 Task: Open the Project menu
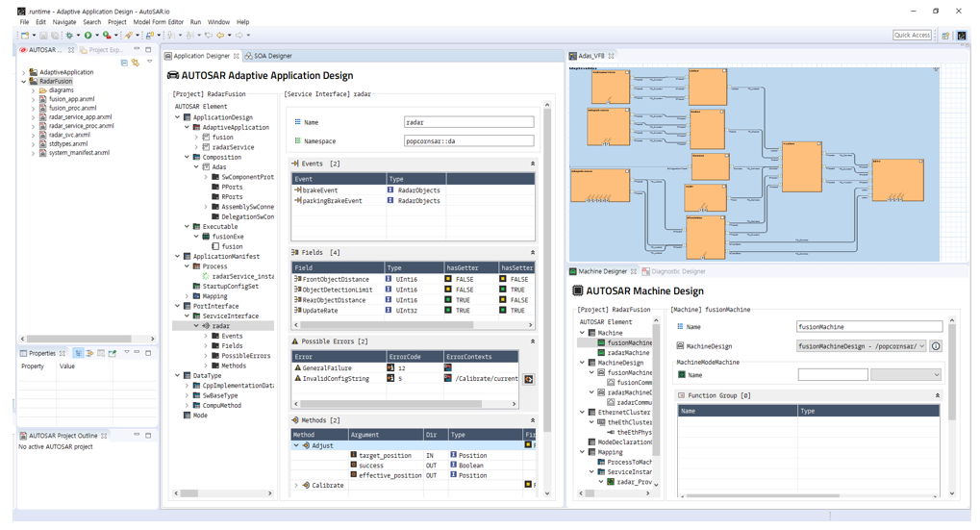pos(117,22)
